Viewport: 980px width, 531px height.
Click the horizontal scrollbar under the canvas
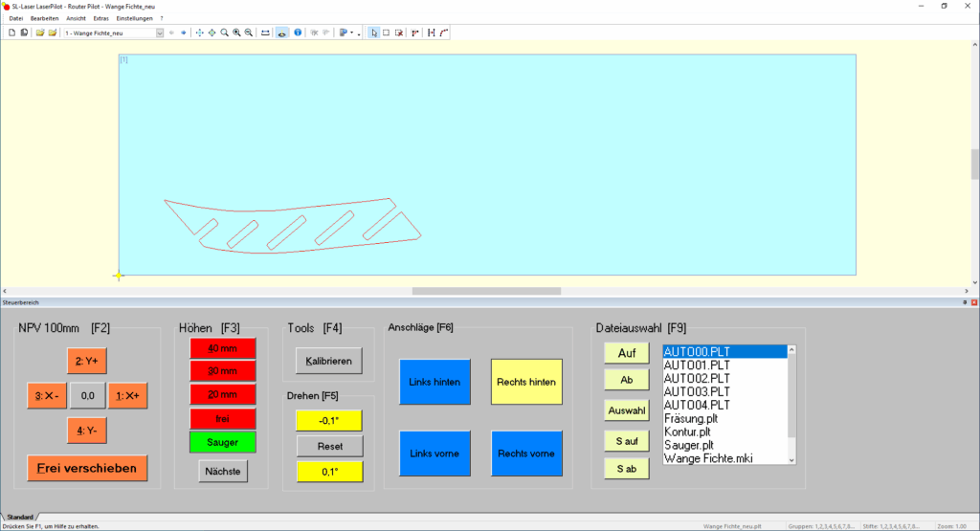coord(486,291)
